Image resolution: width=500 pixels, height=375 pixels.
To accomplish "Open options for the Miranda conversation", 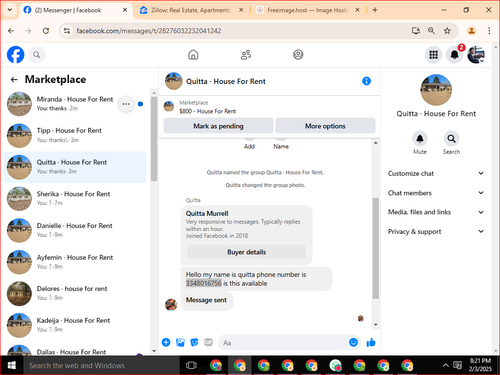I will click(126, 104).
